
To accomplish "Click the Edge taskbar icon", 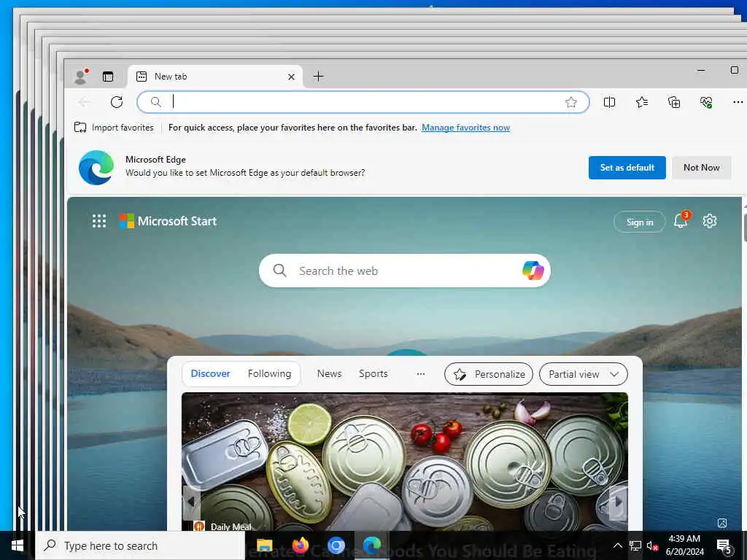I will click(371, 545).
